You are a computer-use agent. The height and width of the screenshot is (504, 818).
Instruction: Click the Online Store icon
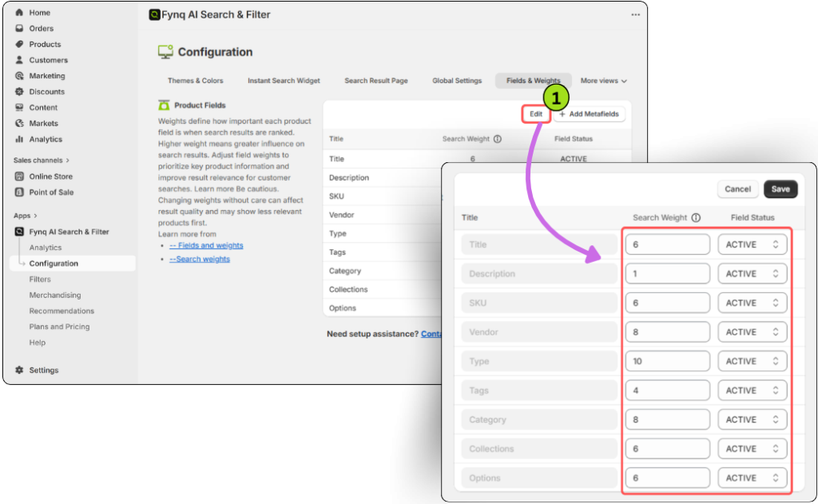(x=19, y=177)
